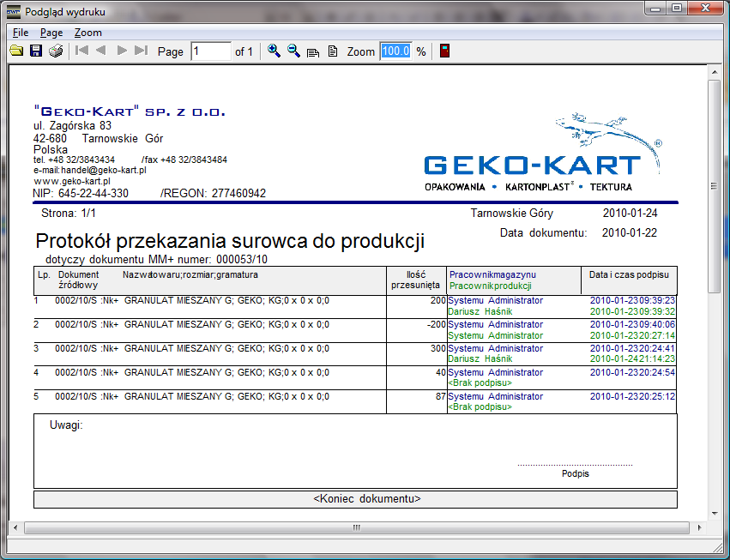
Task: Click the horizontal scrollbar right arrow
Action: coord(699,527)
